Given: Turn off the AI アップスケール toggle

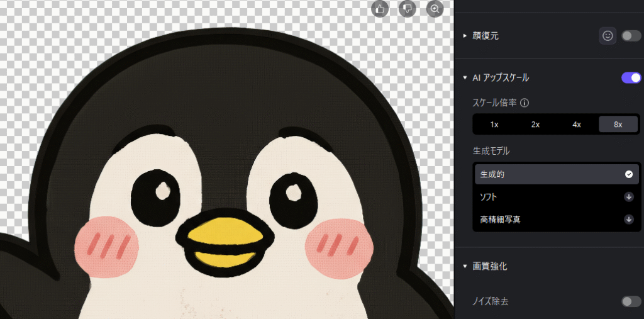Looking at the screenshot, I should [631, 78].
